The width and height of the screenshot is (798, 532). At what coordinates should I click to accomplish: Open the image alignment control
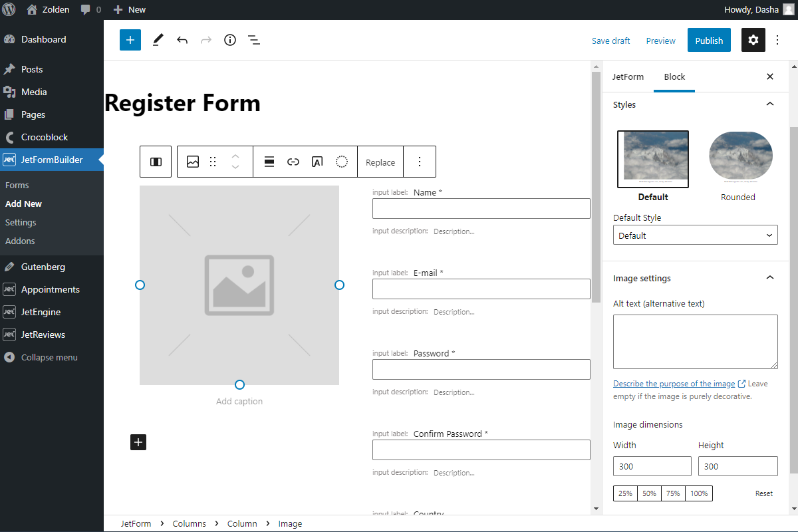[269, 162]
